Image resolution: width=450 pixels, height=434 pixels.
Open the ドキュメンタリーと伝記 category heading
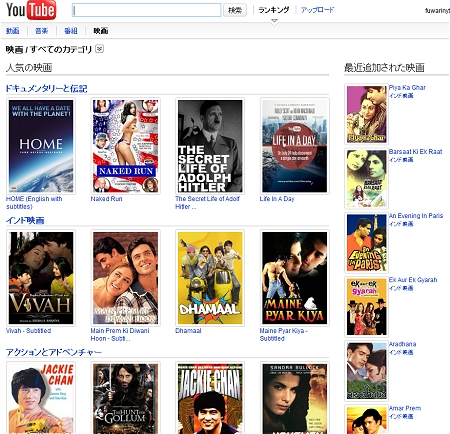pos(46,89)
